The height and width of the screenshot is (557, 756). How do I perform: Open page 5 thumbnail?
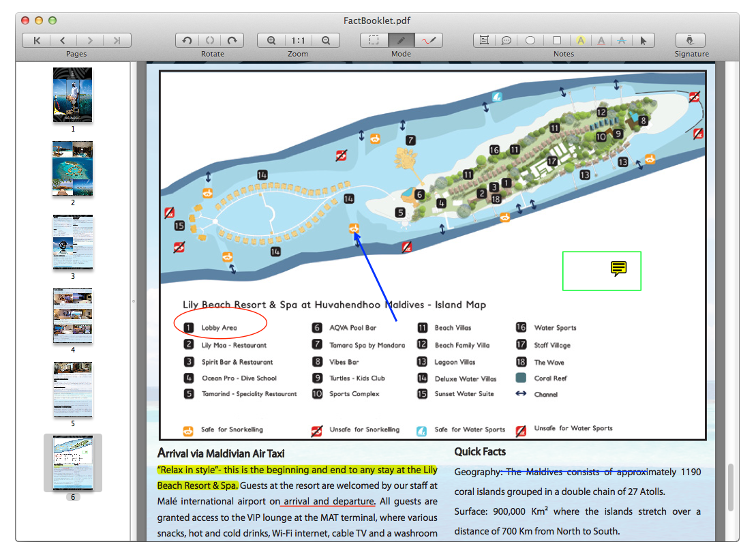(73, 389)
